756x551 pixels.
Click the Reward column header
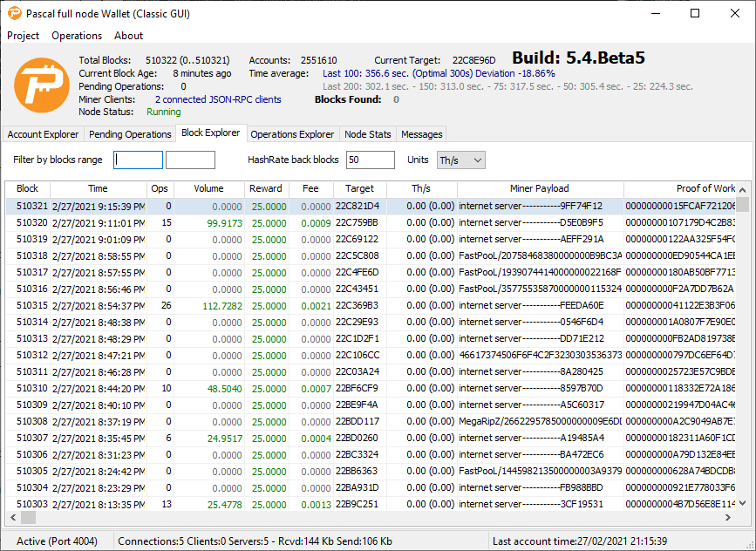pyautogui.click(x=266, y=188)
